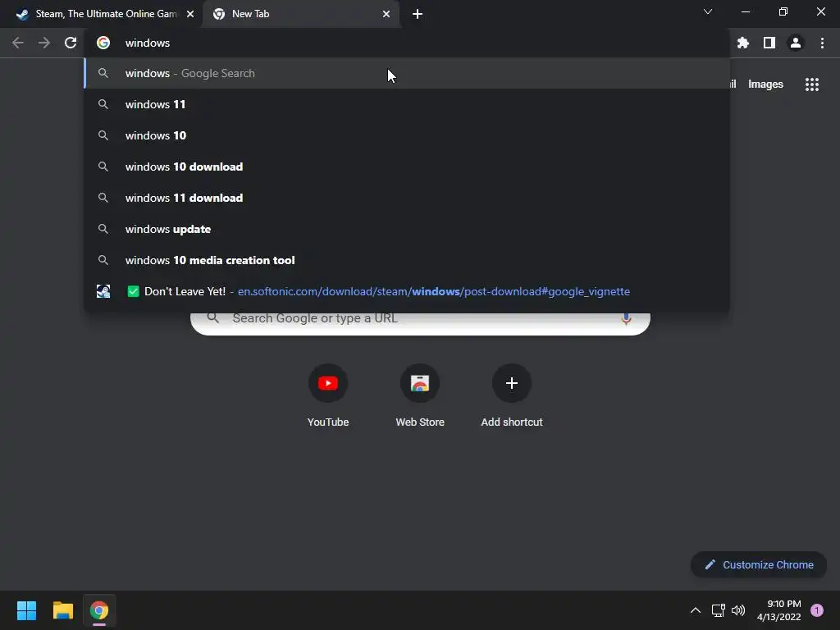The height and width of the screenshot is (630, 840).
Task: Click the Chrome icon in the taskbar
Action: pyautogui.click(x=99, y=610)
